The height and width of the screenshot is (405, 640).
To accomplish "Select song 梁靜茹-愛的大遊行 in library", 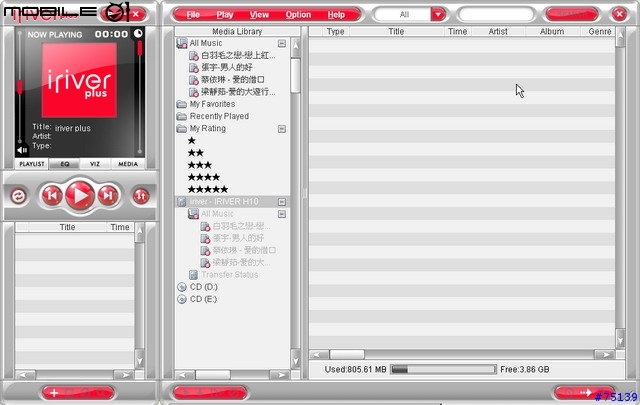I will (x=238, y=92).
